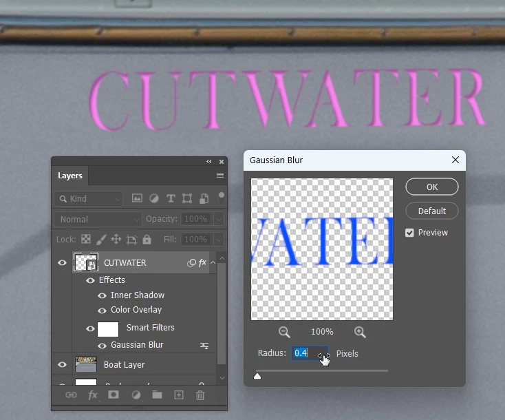Toggle visibility of Effects
This screenshot has width=505, height=420.
(x=91, y=280)
